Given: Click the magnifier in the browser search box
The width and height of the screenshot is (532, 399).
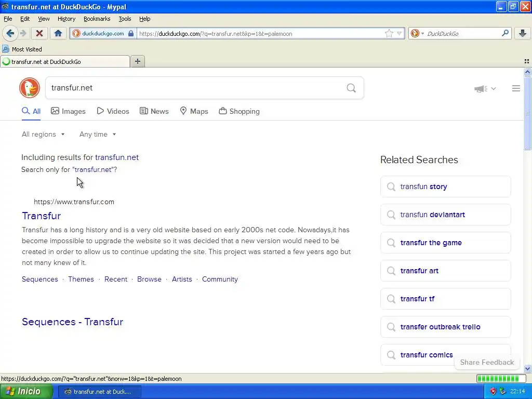Looking at the screenshot, I should (x=505, y=33).
